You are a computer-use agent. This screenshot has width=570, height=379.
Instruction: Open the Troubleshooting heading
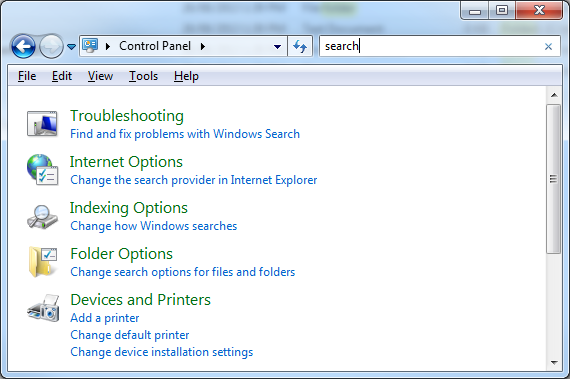point(127,116)
